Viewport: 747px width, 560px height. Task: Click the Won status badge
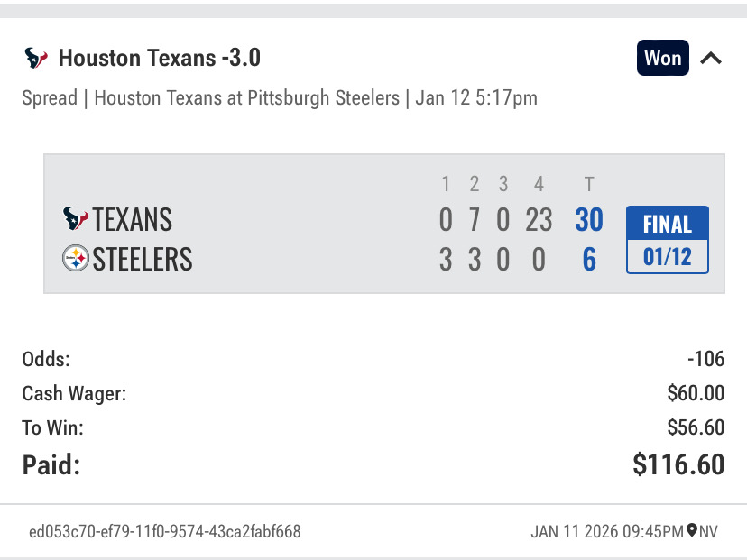pyautogui.click(x=662, y=59)
